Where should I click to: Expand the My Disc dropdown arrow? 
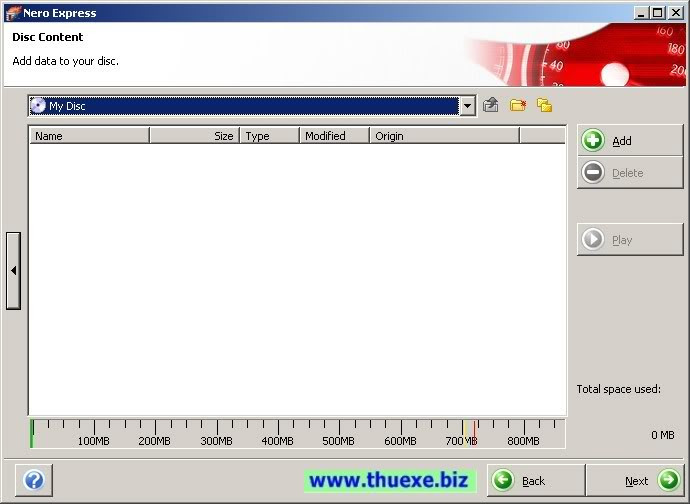(x=467, y=106)
